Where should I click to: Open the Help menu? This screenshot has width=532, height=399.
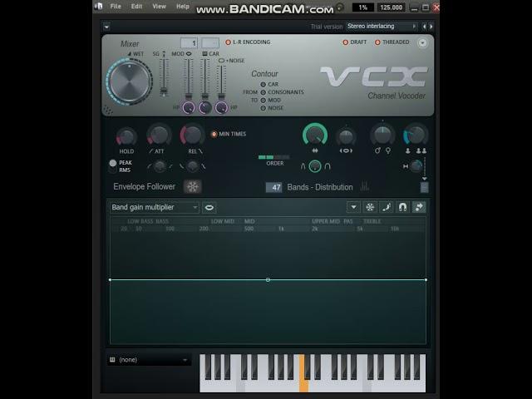183,7
